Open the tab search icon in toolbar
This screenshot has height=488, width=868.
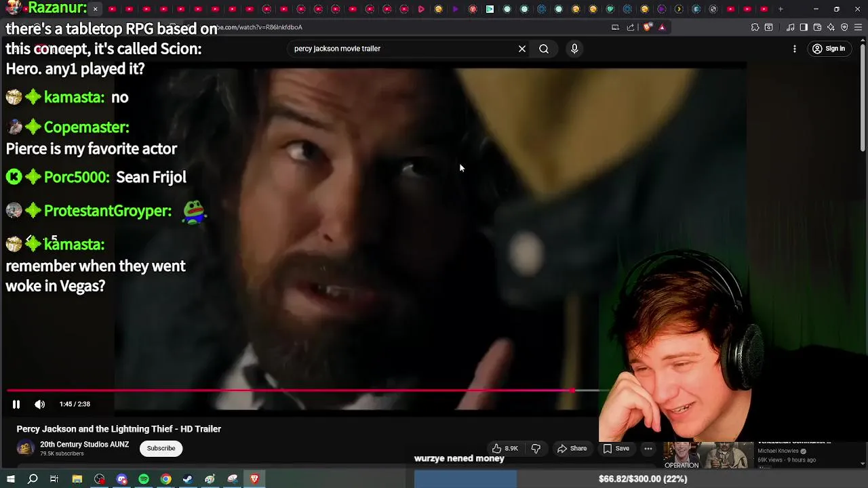[x=768, y=27]
